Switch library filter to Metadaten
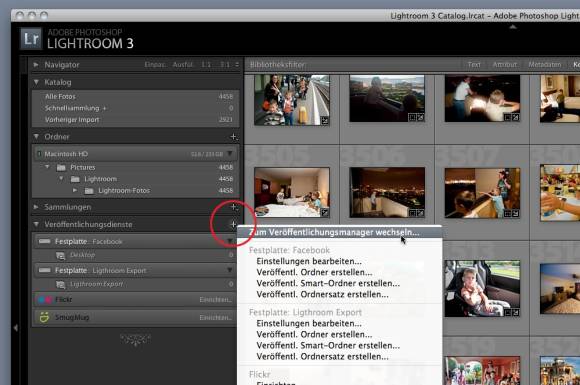This screenshot has width=580, height=385. [x=544, y=65]
